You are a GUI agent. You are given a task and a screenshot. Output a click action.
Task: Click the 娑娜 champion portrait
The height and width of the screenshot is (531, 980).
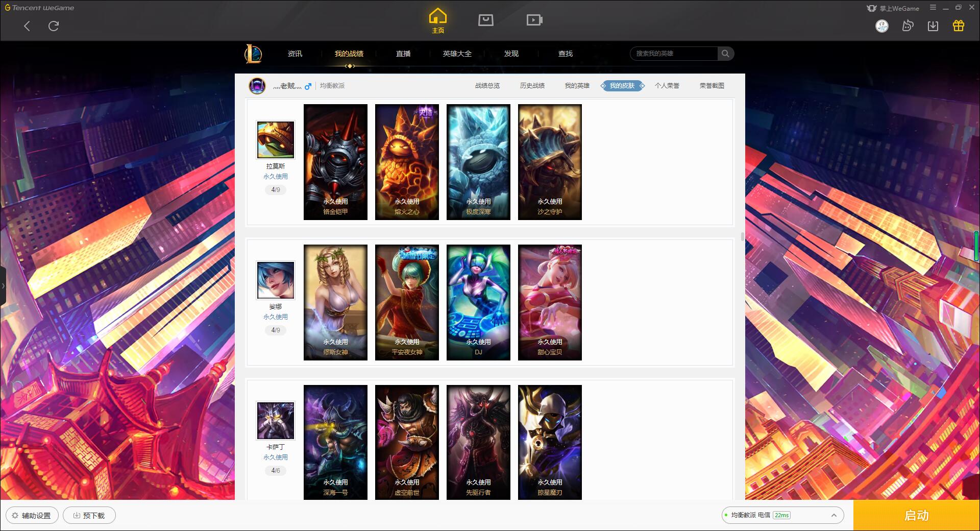pos(276,280)
